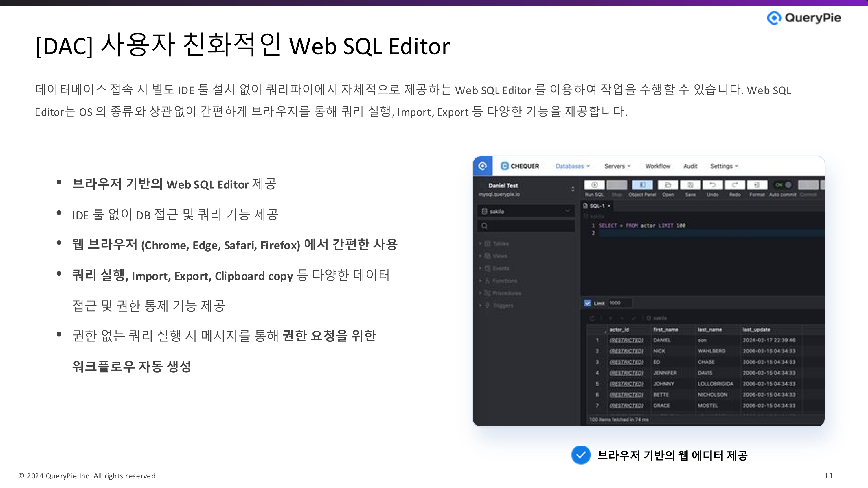
Task: Toggle the Auto commit switch
Action: coord(784,185)
